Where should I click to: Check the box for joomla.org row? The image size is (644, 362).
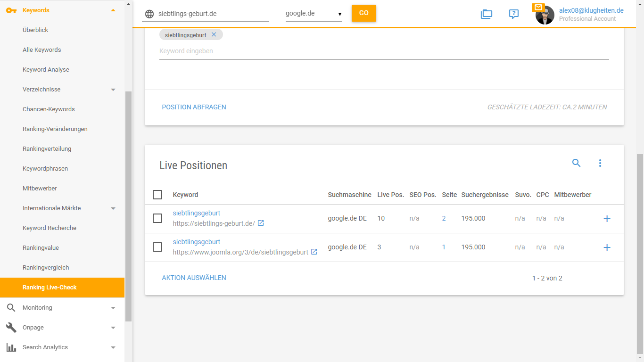[x=157, y=247]
